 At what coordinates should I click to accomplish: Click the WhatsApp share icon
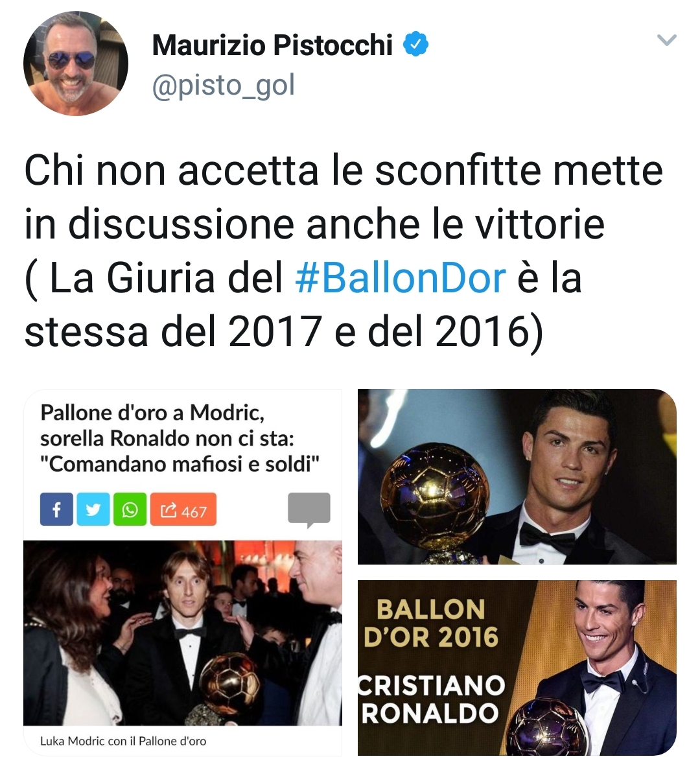pos(130,509)
